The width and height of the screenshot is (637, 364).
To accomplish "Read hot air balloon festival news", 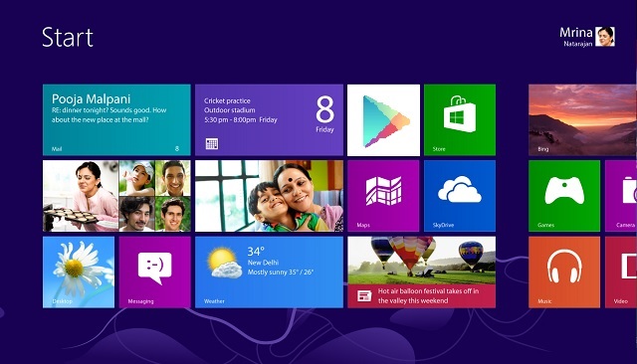I will [421, 272].
